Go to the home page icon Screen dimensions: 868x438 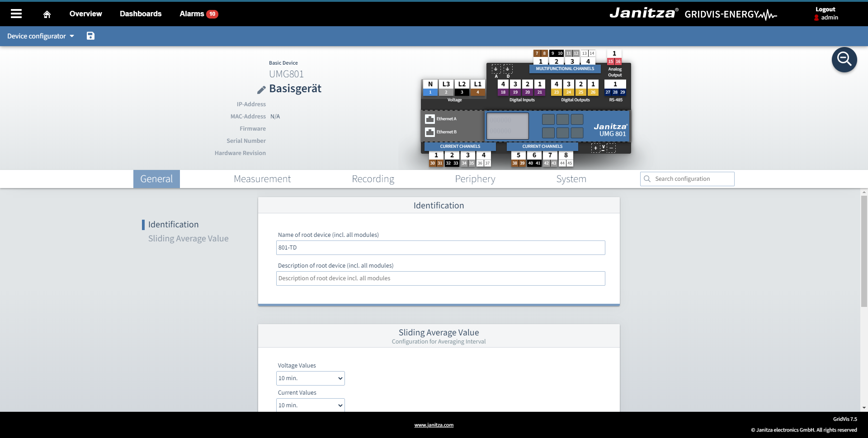[x=47, y=14]
